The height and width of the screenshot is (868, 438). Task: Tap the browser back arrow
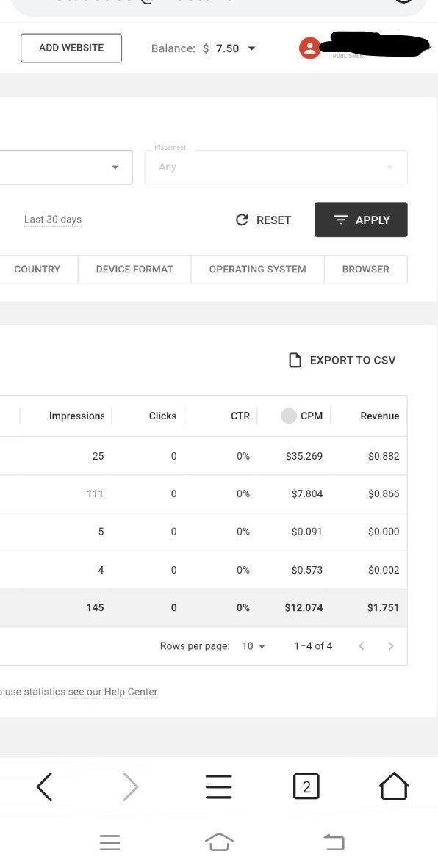(x=44, y=786)
